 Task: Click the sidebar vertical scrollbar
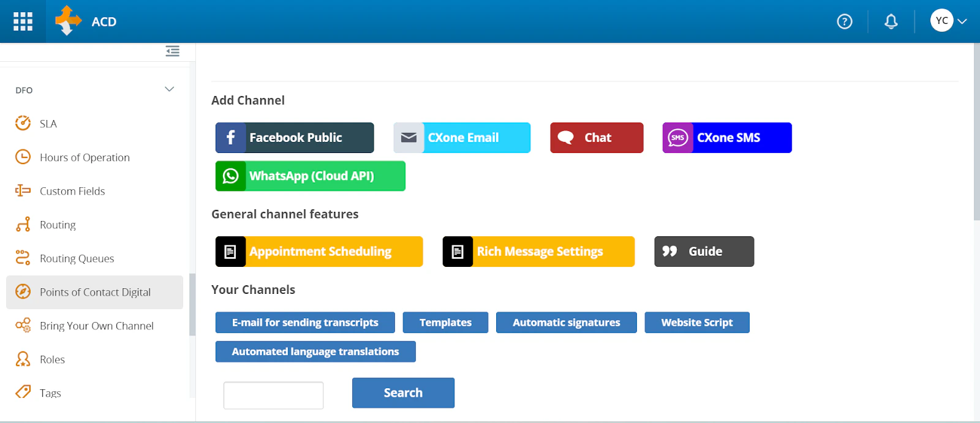tap(192, 304)
